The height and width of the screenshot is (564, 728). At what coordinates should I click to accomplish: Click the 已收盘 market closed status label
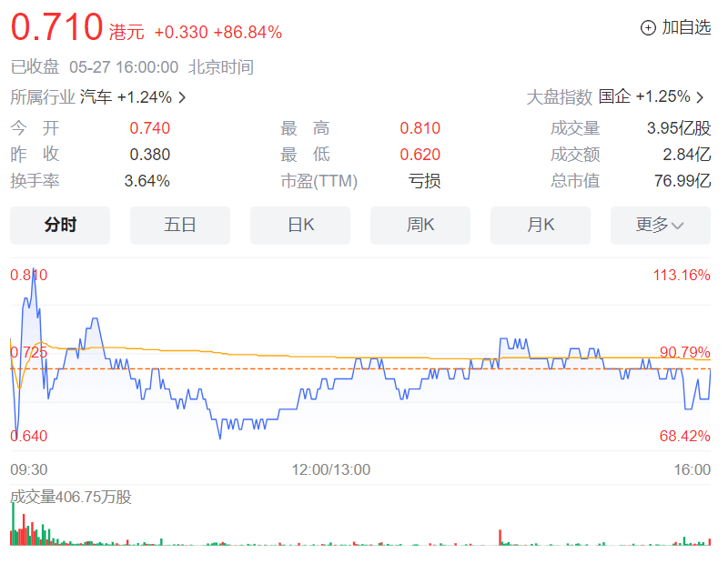pyautogui.click(x=35, y=66)
